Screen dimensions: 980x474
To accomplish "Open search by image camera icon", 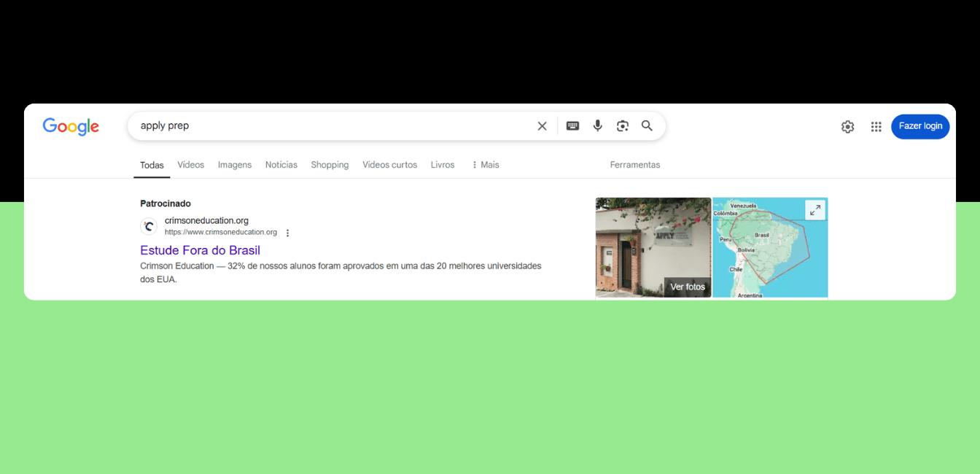I will 622,126.
